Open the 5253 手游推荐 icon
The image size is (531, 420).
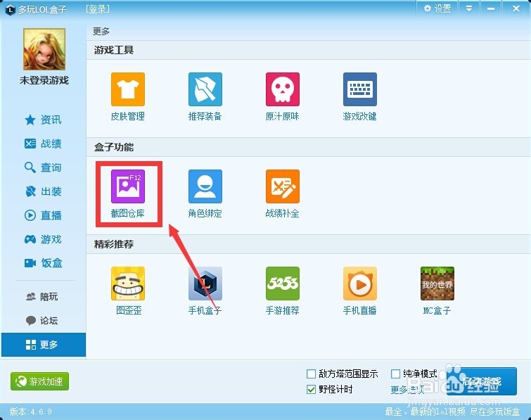283,284
